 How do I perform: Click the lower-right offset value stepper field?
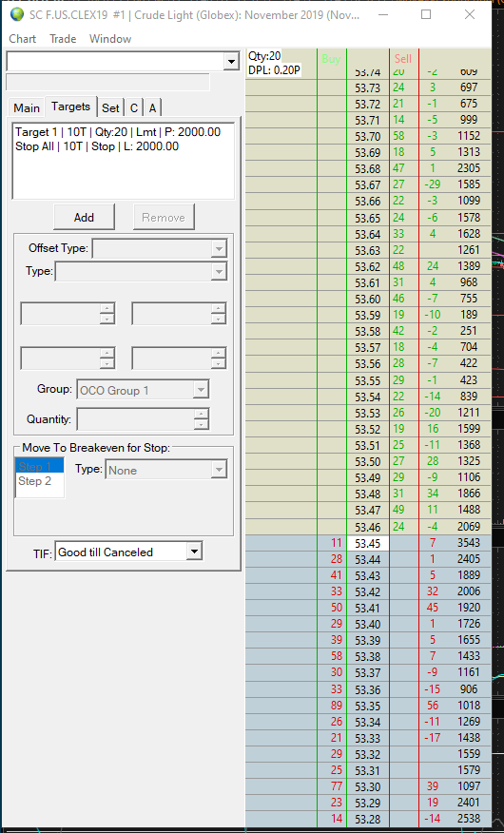coord(179,358)
